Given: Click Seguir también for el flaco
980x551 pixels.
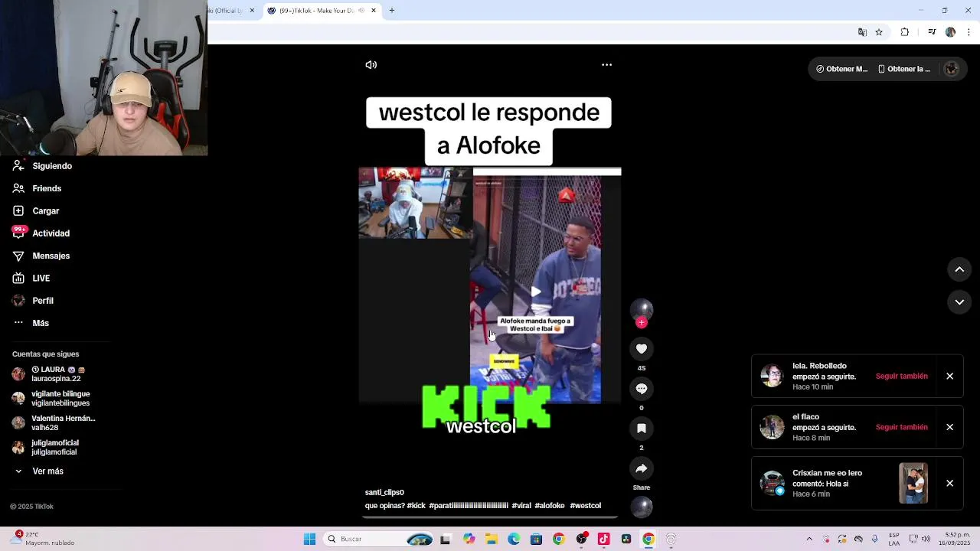Looking at the screenshot, I should (901, 427).
